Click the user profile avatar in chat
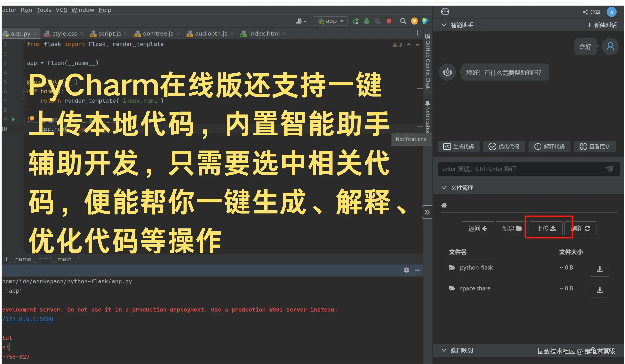 610,47
